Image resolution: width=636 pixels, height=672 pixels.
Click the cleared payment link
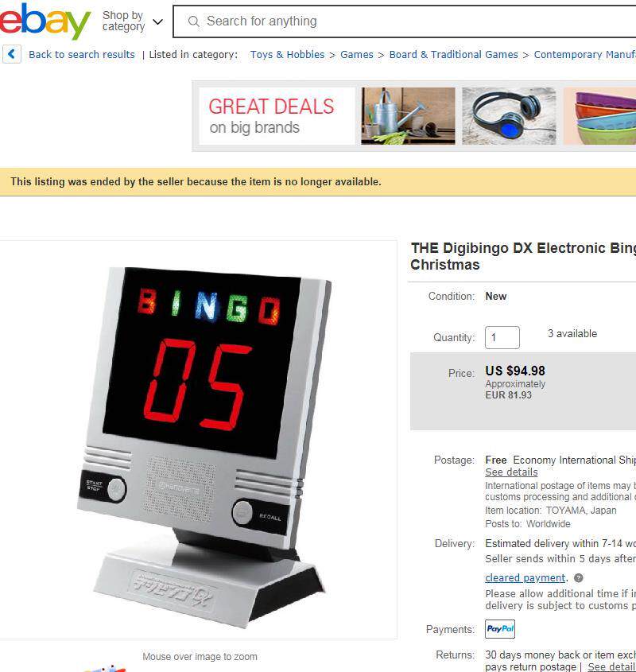pos(525,577)
